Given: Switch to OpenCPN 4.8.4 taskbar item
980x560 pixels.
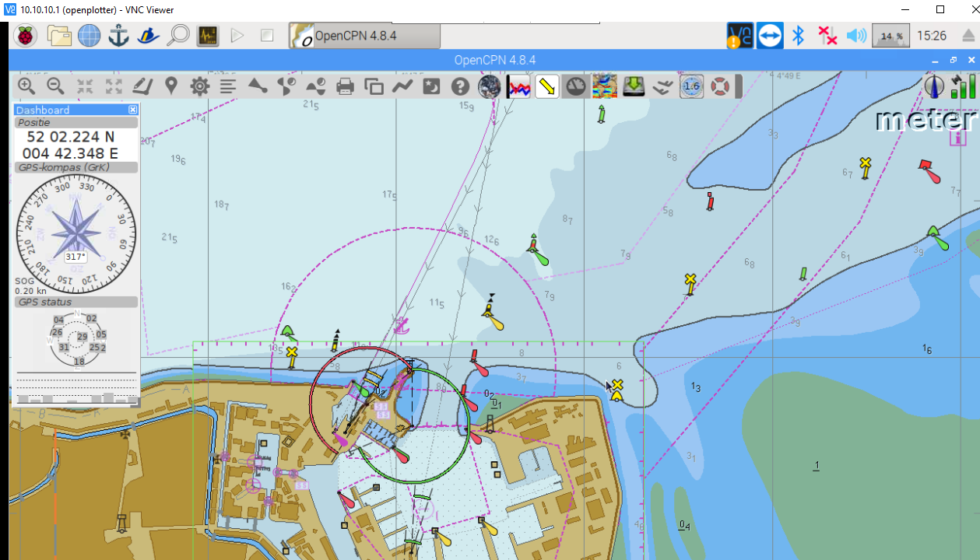Looking at the screenshot, I should [364, 36].
